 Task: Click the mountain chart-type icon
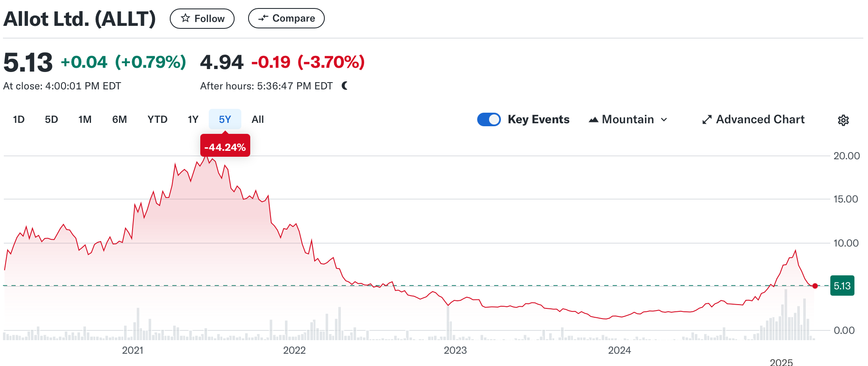click(594, 120)
